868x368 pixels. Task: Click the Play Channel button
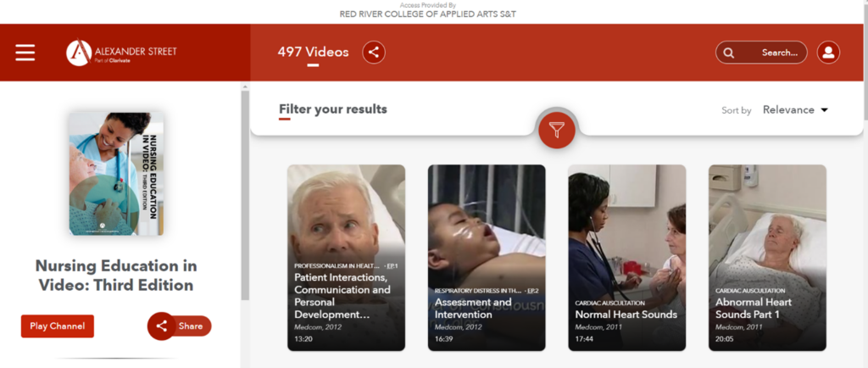pyautogui.click(x=58, y=326)
